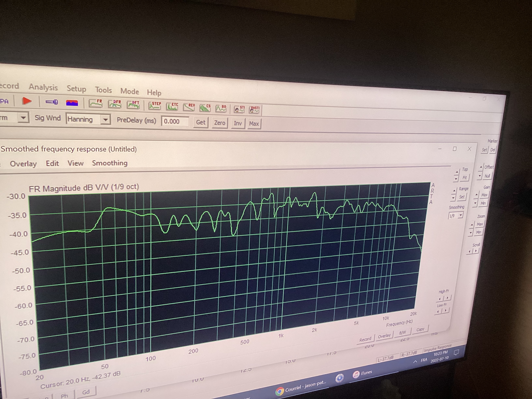This screenshot has width=532, height=399.
Task: Click the Scroll left arrow
Action: point(470,252)
